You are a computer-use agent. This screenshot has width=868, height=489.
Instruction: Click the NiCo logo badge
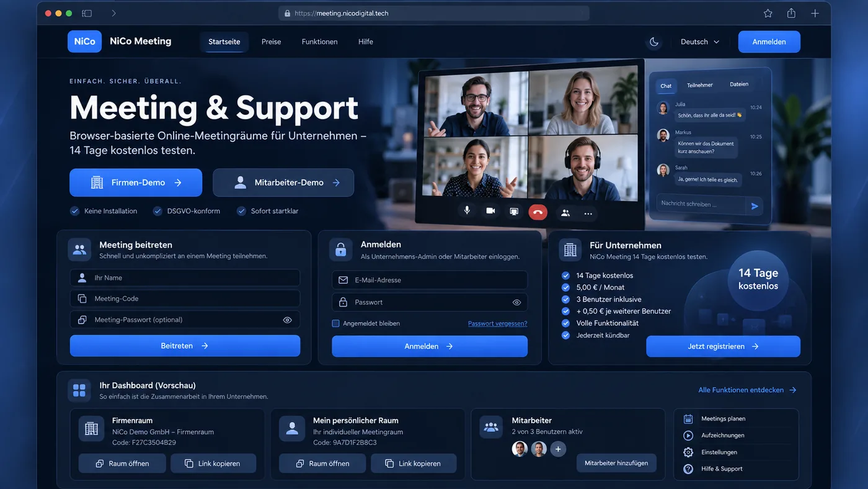pos(84,42)
